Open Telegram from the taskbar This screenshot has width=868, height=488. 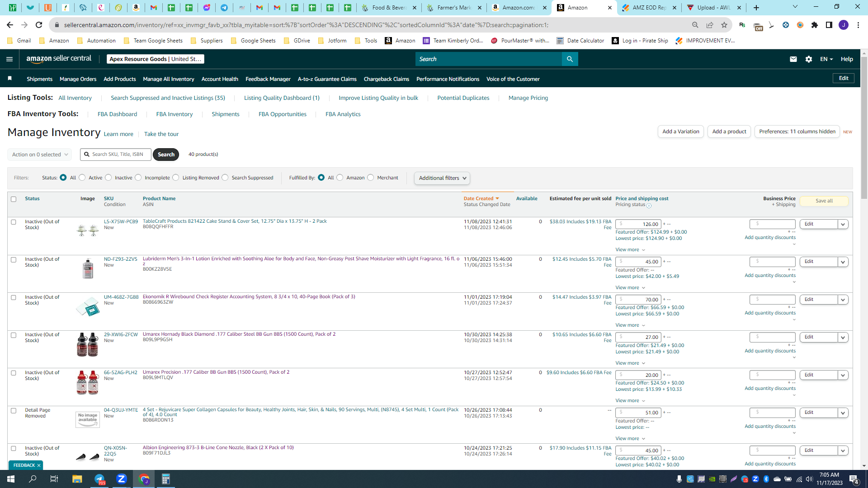(99, 479)
